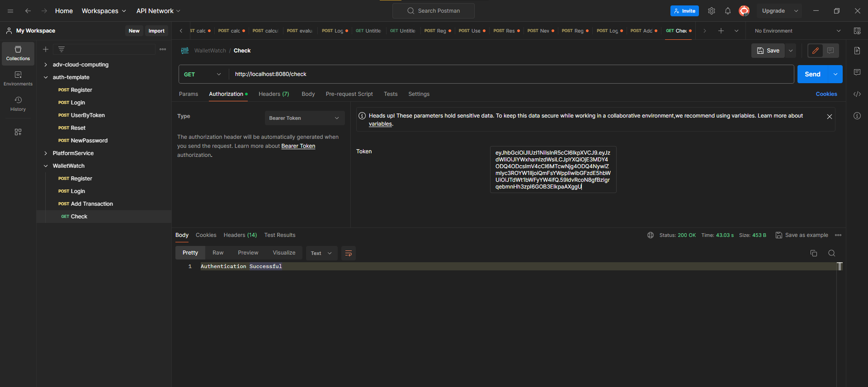Open the environment quick look icon
Image resolution: width=868 pixels, height=387 pixels.
tap(857, 31)
